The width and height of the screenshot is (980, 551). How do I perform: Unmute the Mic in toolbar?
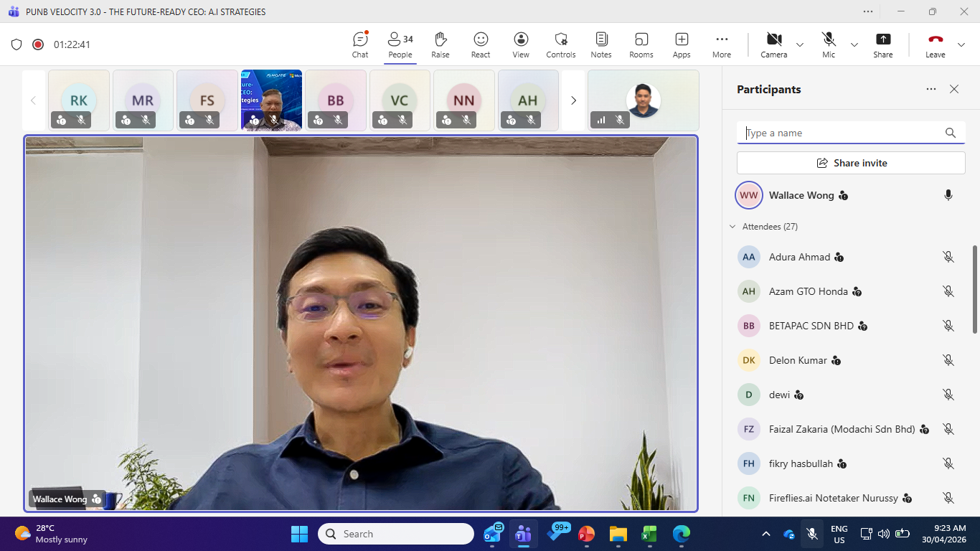point(829,44)
